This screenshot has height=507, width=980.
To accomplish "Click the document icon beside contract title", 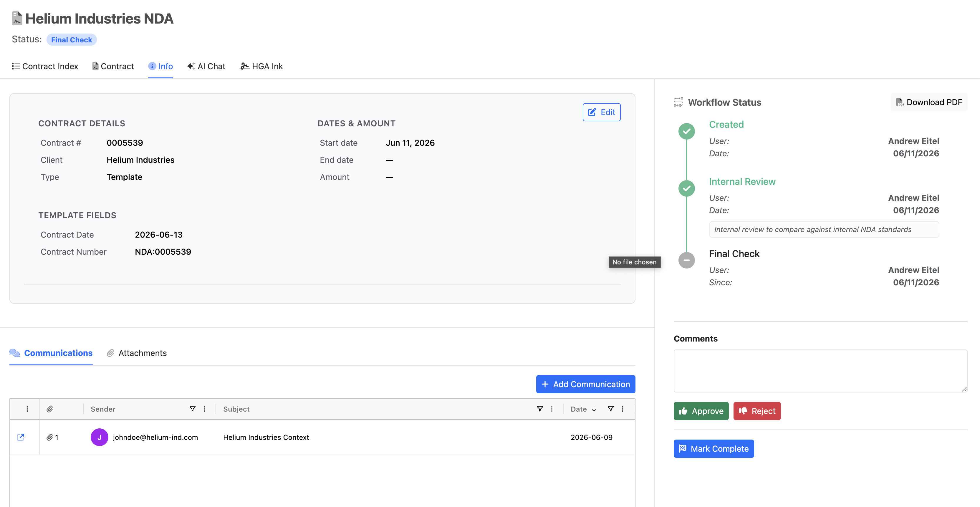I will click(x=17, y=18).
